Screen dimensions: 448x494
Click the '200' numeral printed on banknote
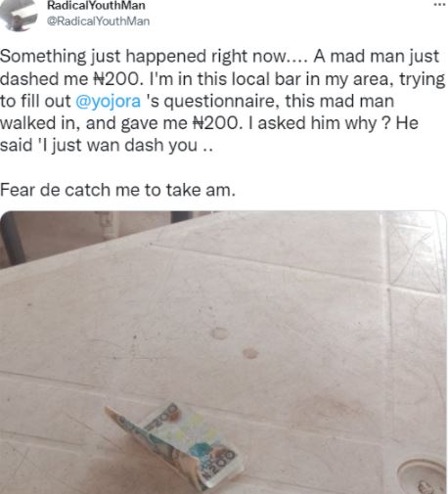(219, 462)
